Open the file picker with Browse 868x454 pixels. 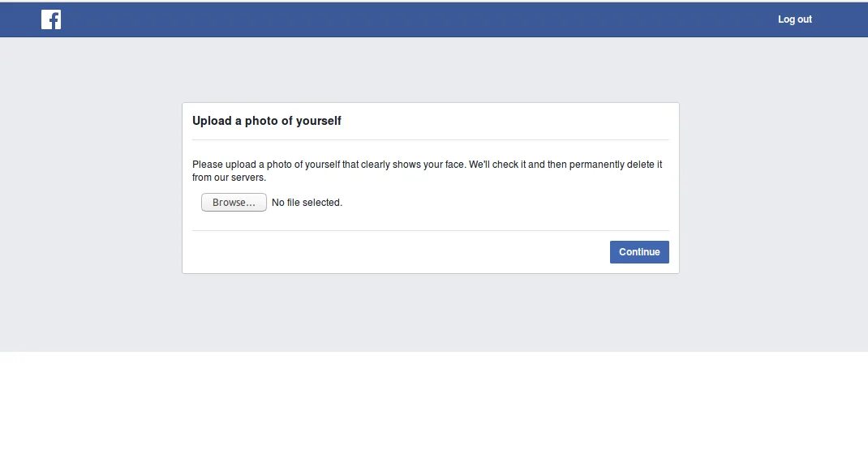tap(234, 203)
